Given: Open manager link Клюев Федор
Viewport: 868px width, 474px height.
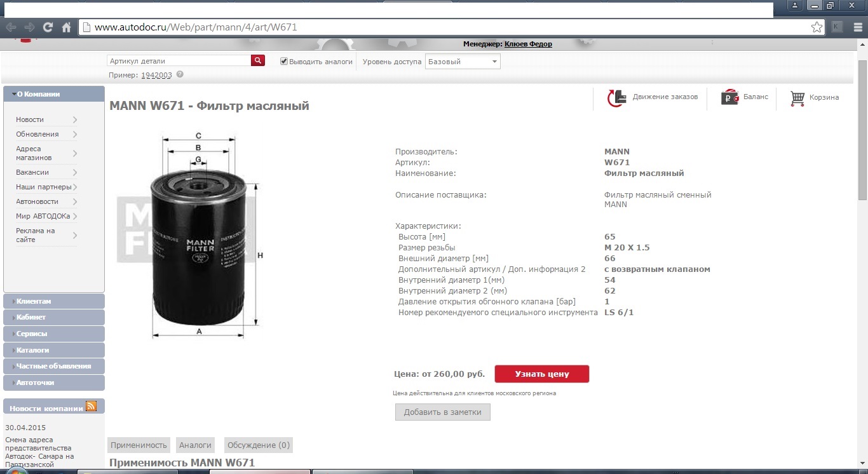Looking at the screenshot, I should 528,44.
